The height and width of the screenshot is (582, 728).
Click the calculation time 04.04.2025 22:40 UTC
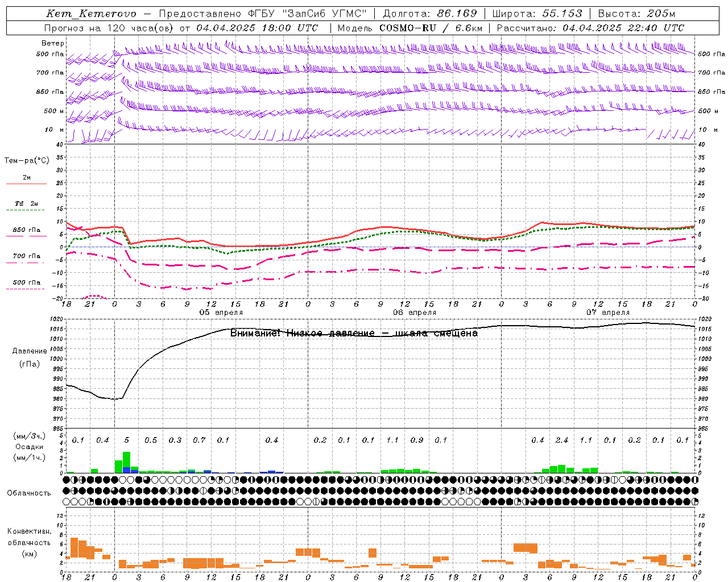tap(623, 28)
